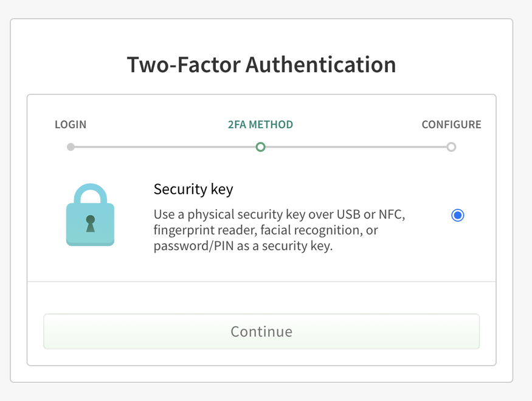This screenshot has width=532, height=401.
Task: Go to the 2FA METHOD step label
Action: [x=260, y=125]
